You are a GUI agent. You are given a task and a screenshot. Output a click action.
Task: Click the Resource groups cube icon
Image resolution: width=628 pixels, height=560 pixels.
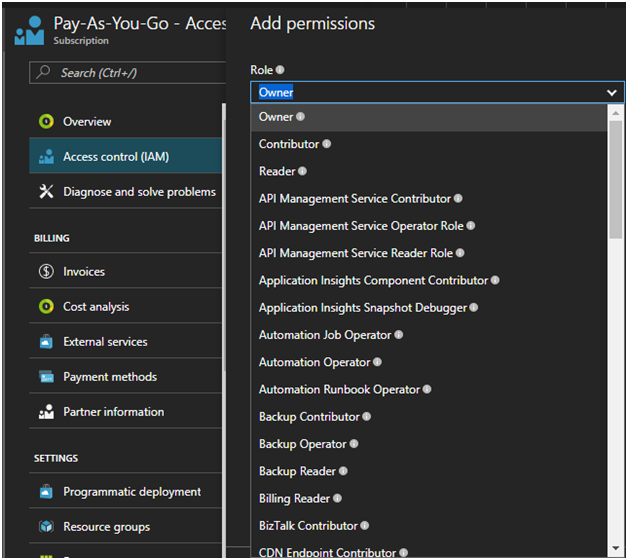46,526
